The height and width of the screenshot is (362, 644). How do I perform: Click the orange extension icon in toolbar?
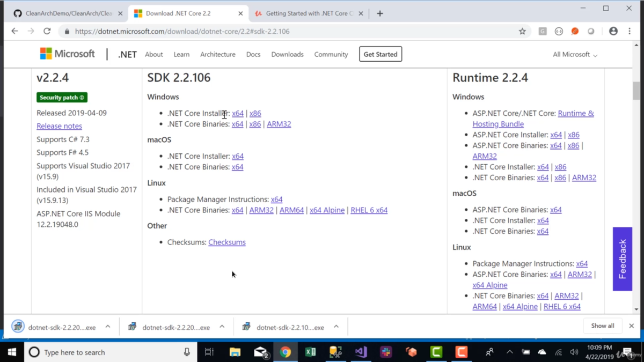coord(575,32)
